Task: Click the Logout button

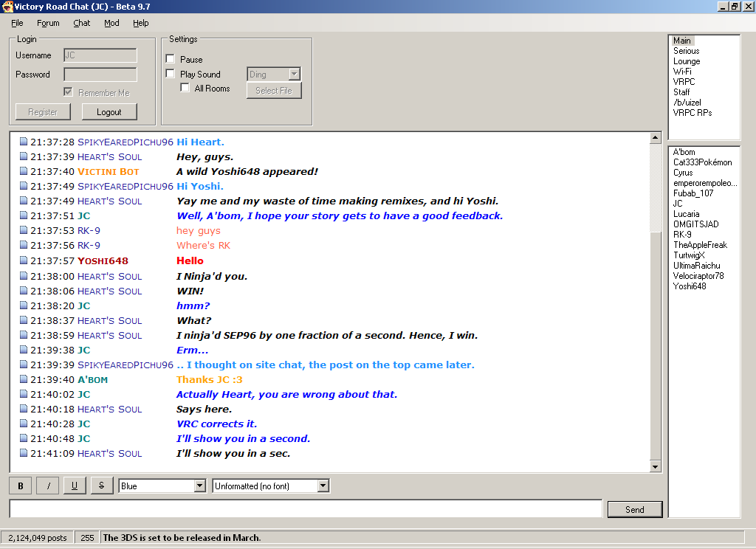Action: click(x=109, y=112)
